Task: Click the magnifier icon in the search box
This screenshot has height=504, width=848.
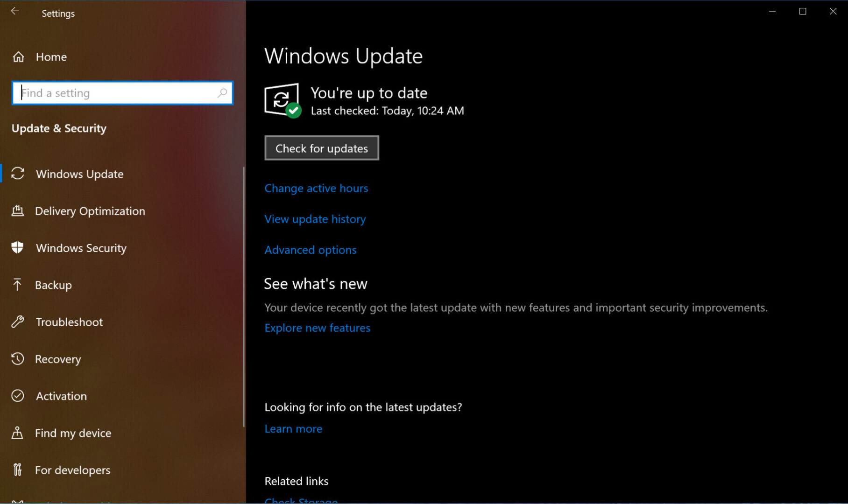Action: (223, 93)
